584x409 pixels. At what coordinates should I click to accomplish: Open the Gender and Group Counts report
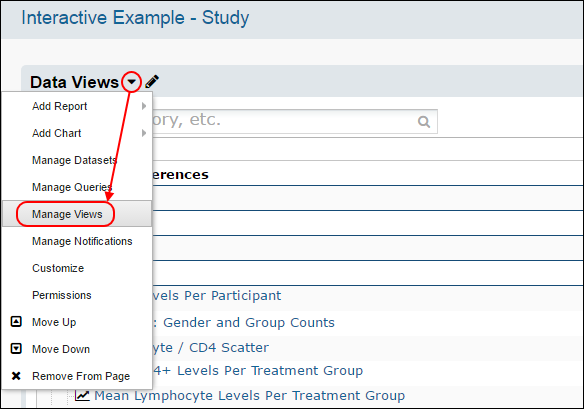(x=249, y=322)
